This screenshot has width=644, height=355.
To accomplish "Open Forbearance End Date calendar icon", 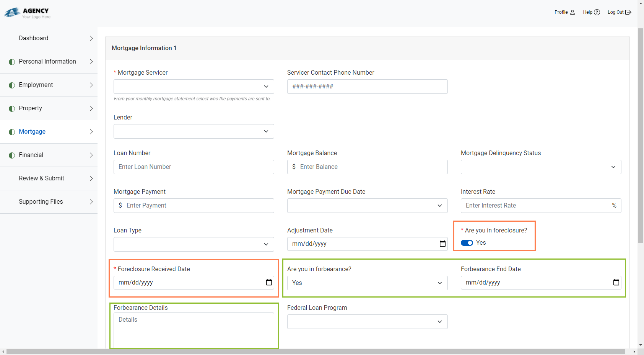I will point(616,283).
